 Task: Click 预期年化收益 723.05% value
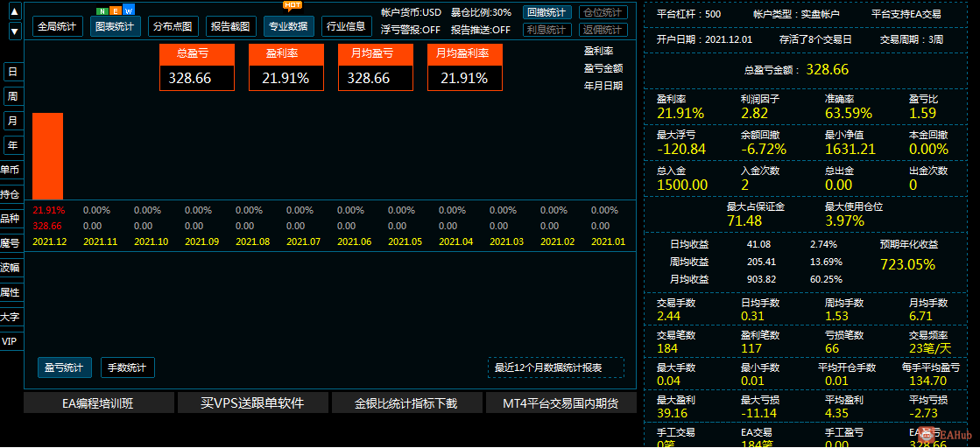pyautogui.click(x=907, y=264)
